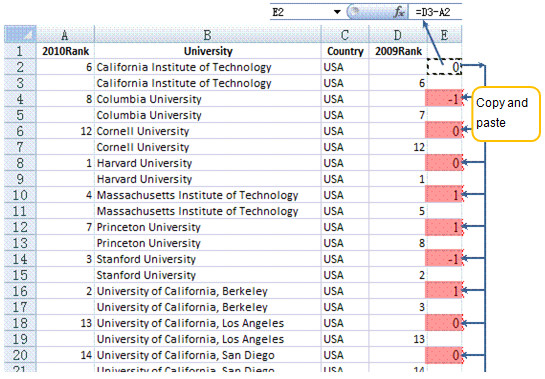Select column B header
This screenshot has width=545, height=379.
pos(208,35)
